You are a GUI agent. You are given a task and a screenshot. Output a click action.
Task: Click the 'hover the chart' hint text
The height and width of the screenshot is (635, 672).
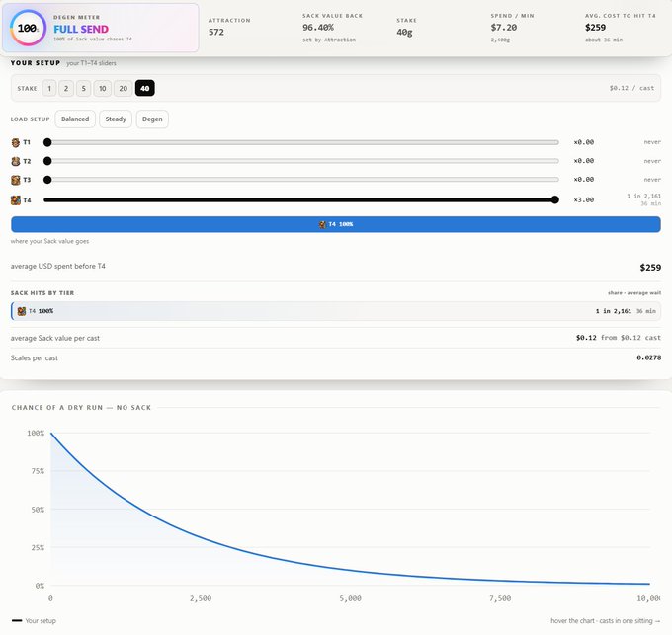click(x=605, y=621)
